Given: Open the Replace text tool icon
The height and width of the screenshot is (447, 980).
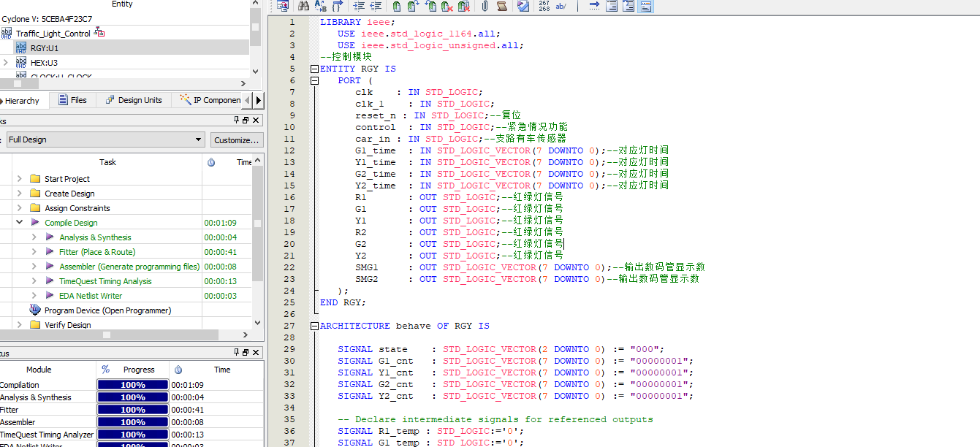Looking at the screenshot, I should [x=321, y=6].
